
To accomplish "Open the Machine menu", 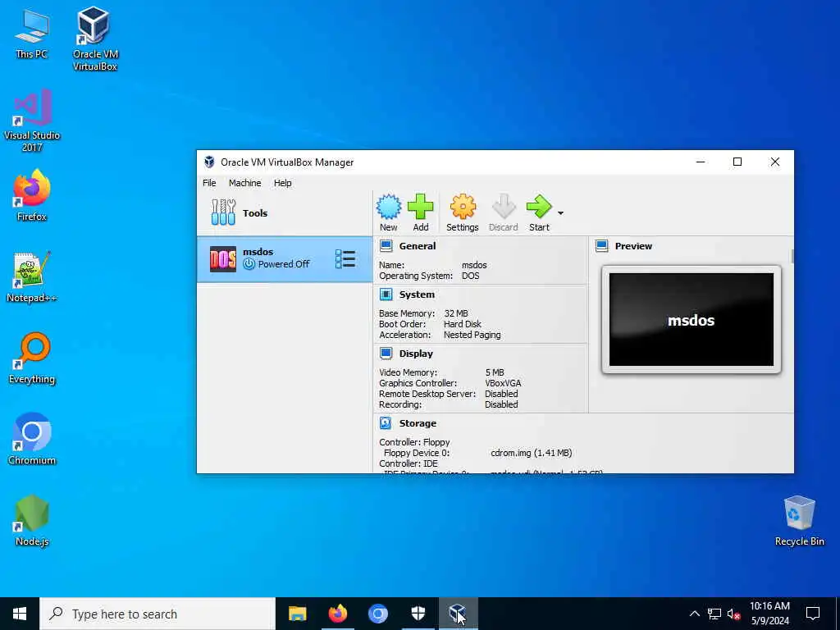I will point(244,183).
